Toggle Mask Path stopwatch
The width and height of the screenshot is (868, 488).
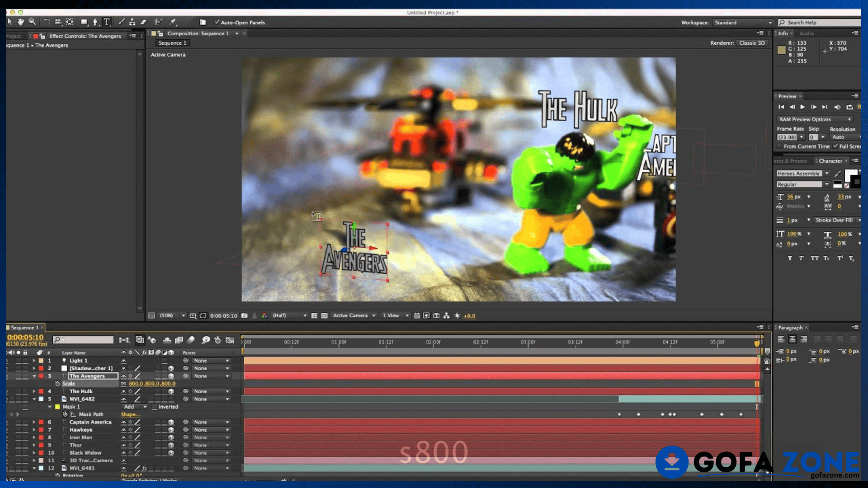tap(65, 414)
